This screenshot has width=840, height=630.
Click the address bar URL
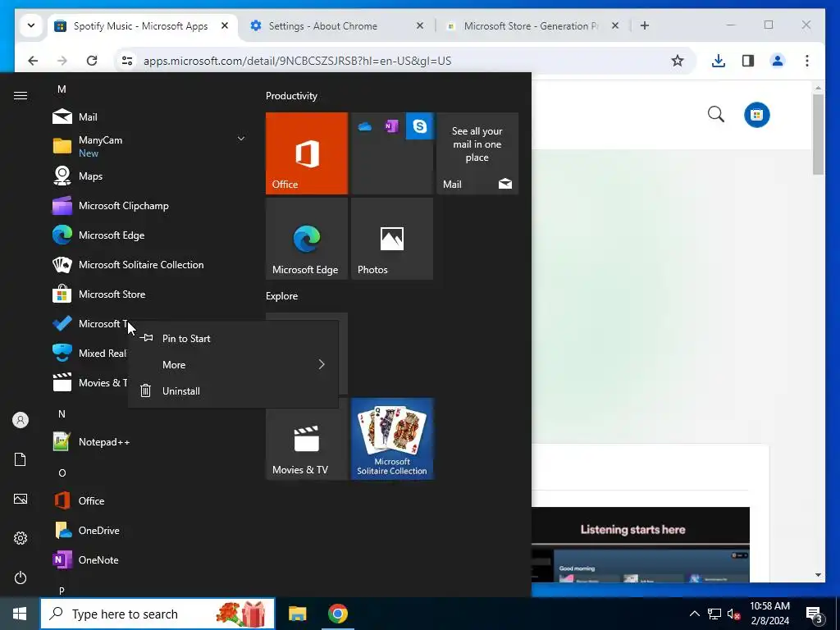click(297, 61)
